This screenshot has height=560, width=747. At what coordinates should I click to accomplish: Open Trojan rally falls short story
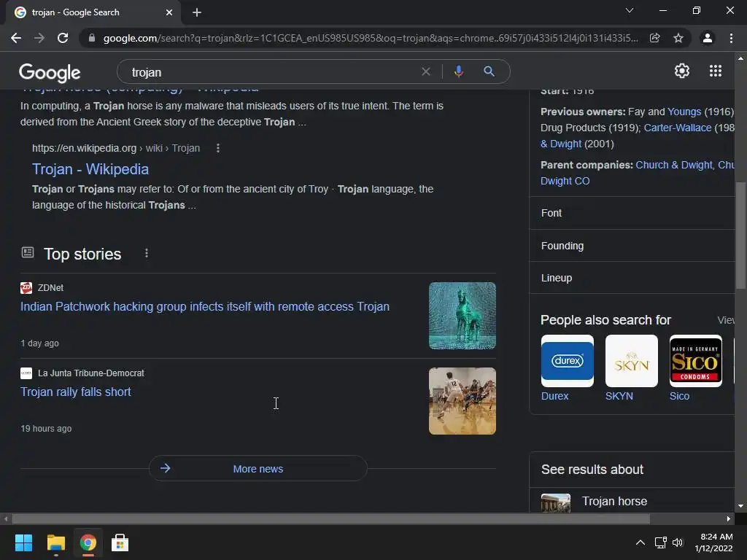(x=76, y=392)
